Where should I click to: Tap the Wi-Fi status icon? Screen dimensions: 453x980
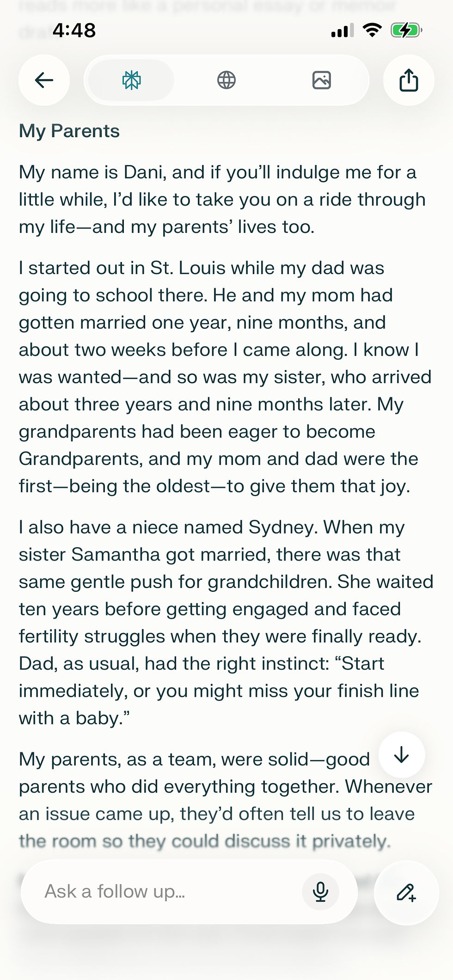372,30
